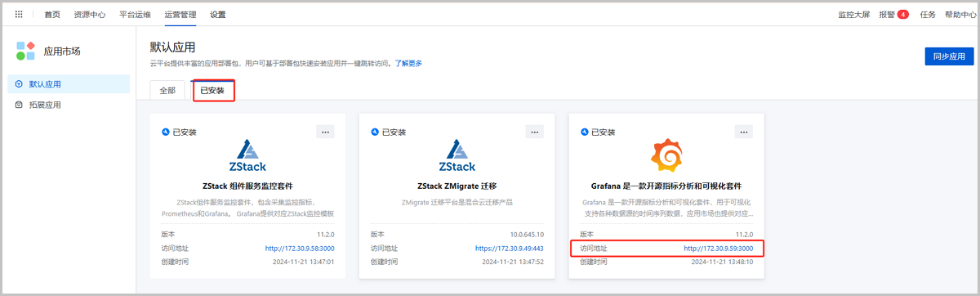Click the 默认应用 sidebar icon
The height and width of the screenshot is (296, 980).
19,84
